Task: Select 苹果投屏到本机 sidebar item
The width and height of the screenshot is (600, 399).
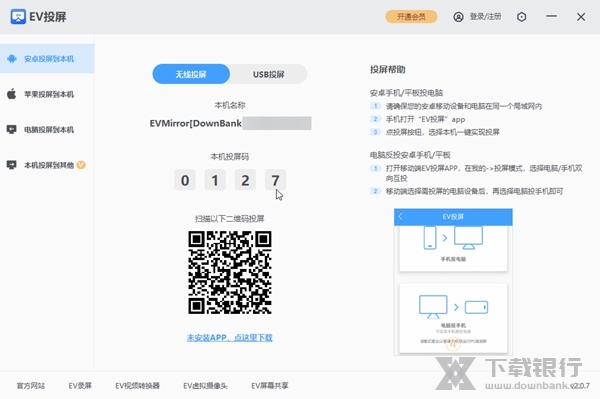Action: tap(47, 94)
